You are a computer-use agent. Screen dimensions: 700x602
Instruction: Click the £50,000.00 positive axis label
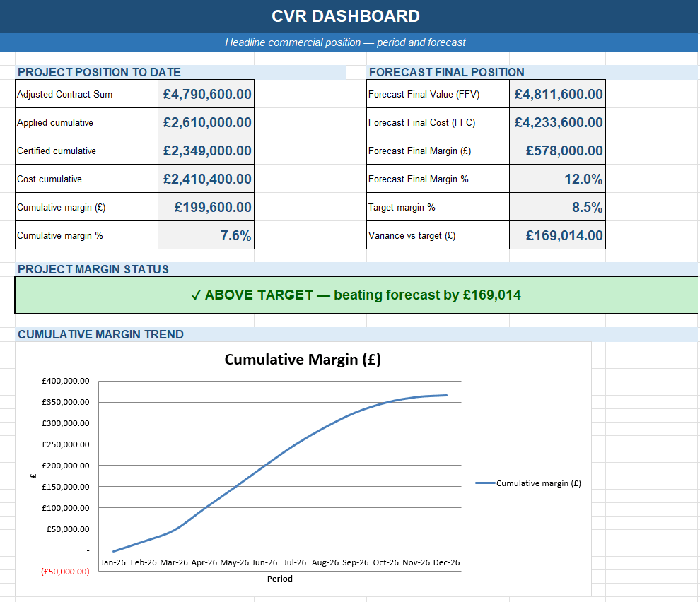pos(68,529)
